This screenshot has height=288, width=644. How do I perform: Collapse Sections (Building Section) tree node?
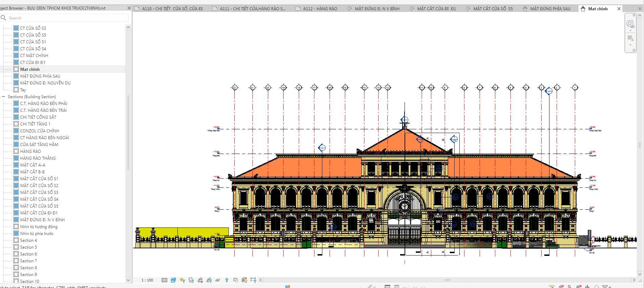click(3, 96)
